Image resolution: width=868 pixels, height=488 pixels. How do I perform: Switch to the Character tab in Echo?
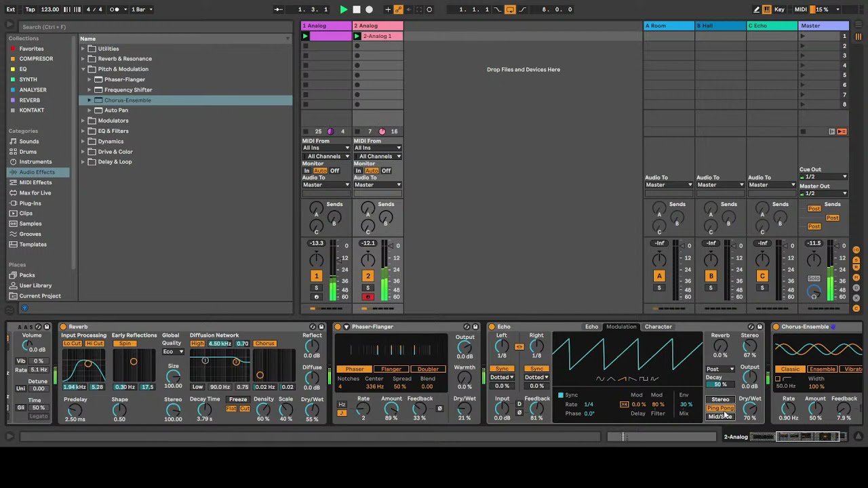[x=658, y=327]
